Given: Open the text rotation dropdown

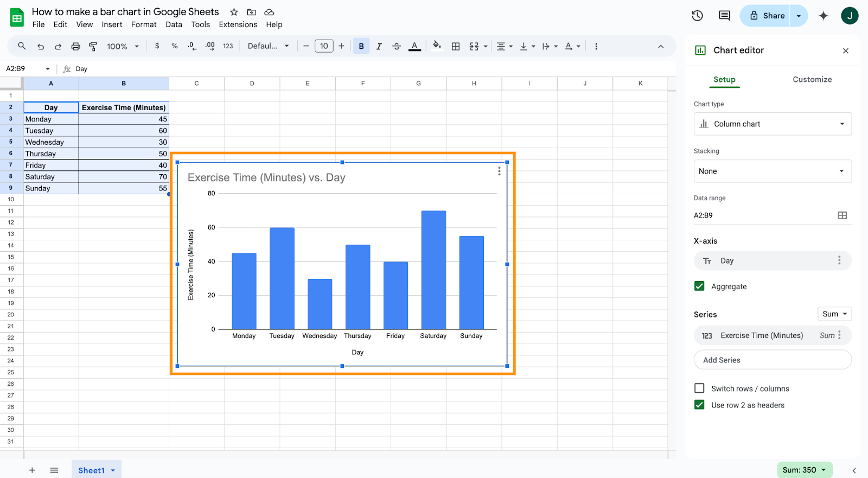Looking at the screenshot, I should (x=573, y=46).
